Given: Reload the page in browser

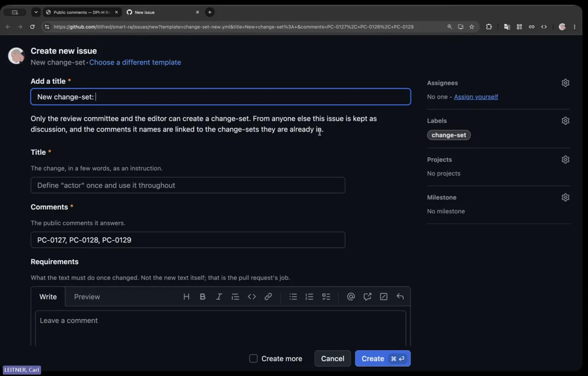Looking at the screenshot, I should (x=32, y=27).
